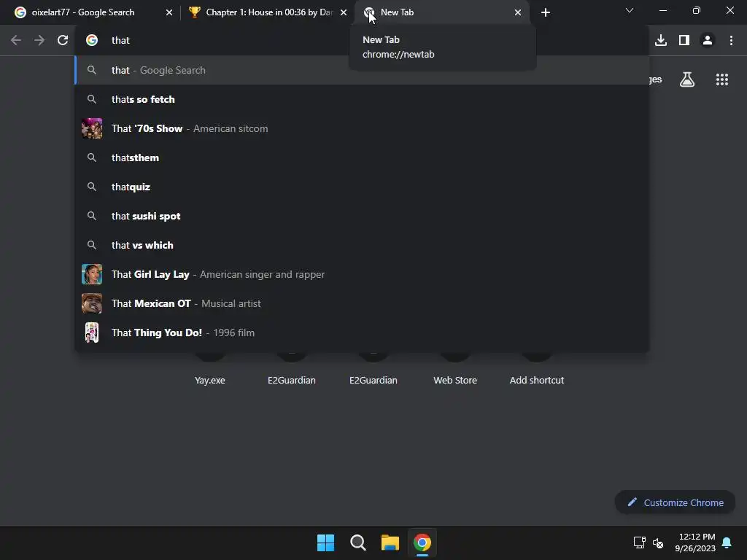Open the Windows Start menu
This screenshot has width=747, height=560.
[326, 542]
